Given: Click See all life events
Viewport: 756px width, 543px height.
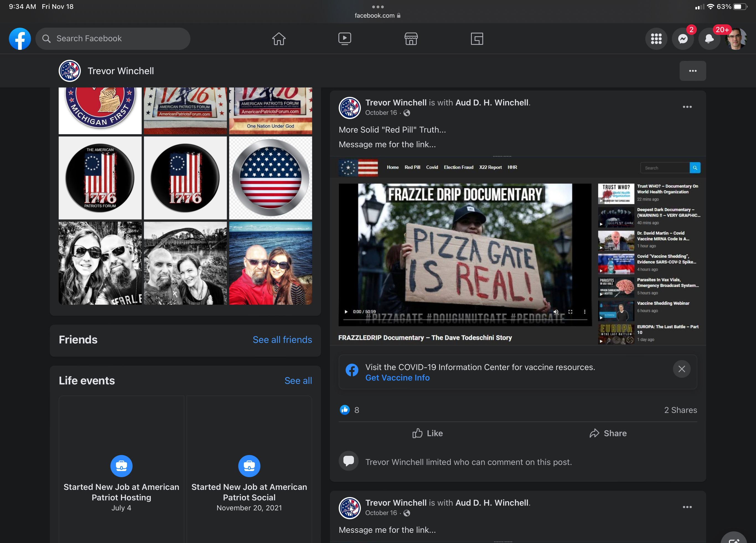Looking at the screenshot, I should [298, 381].
